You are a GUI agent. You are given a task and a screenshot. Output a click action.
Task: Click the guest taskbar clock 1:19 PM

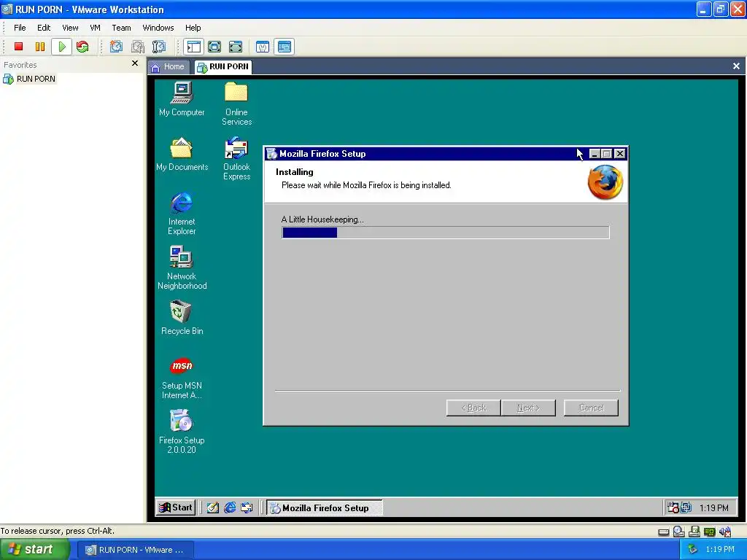point(713,508)
